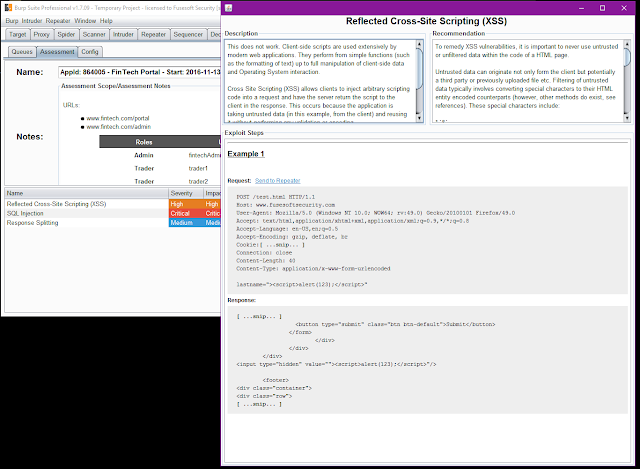Image resolution: width=640 pixels, height=469 pixels.
Task: Click scroll-down arrow of Description box
Action: click(419, 118)
